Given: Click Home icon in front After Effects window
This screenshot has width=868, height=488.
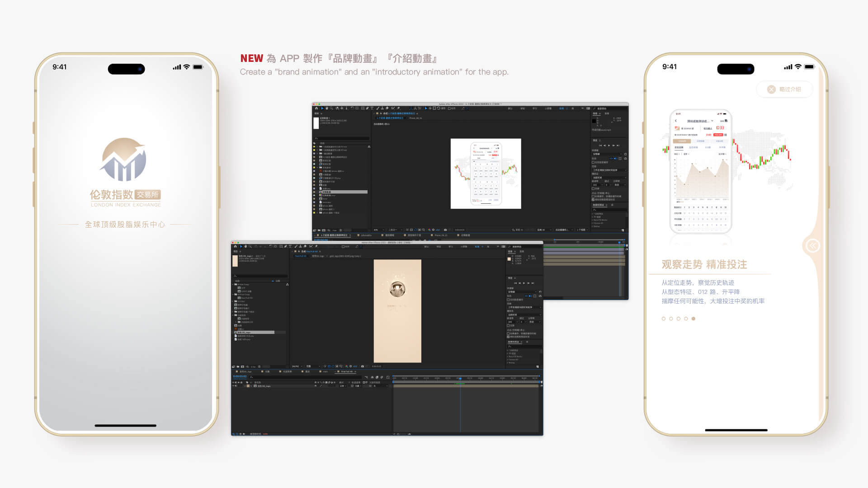Looking at the screenshot, I should click(235, 246).
